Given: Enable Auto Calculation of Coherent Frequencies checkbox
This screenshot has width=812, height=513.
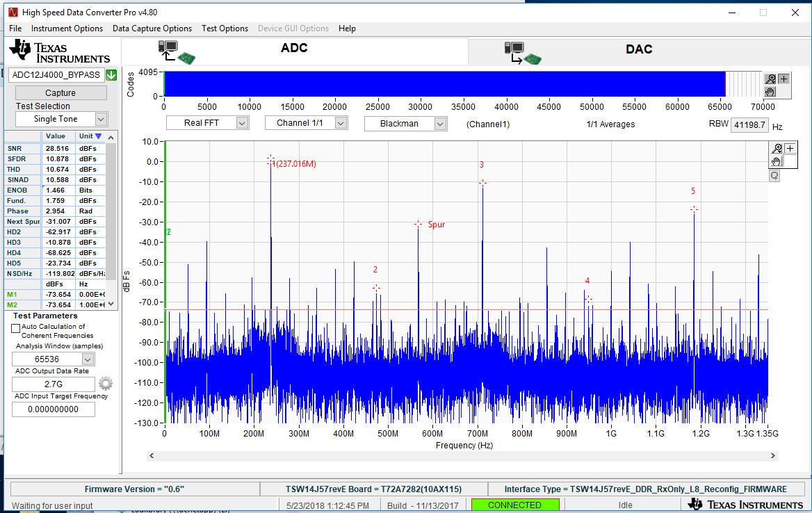Looking at the screenshot, I should [15, 328].
